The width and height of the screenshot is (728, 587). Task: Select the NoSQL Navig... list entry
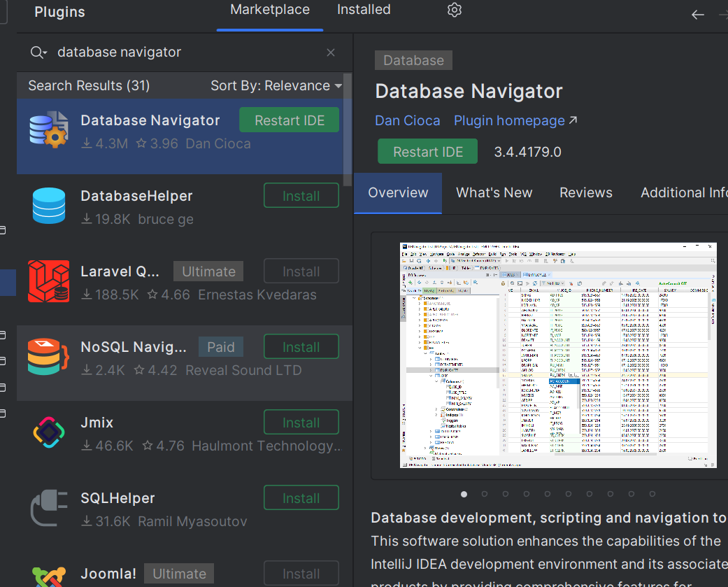tap(184, 362)
